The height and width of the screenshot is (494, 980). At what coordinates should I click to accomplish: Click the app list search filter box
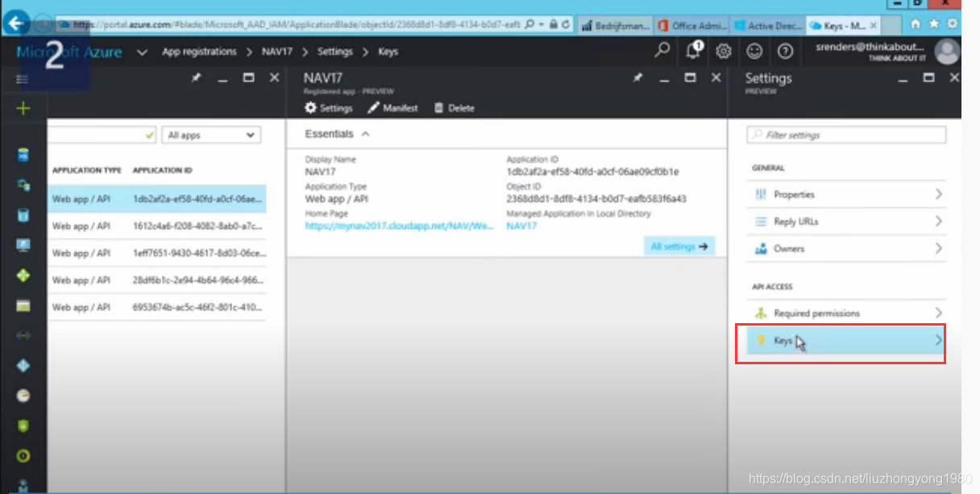102,135
